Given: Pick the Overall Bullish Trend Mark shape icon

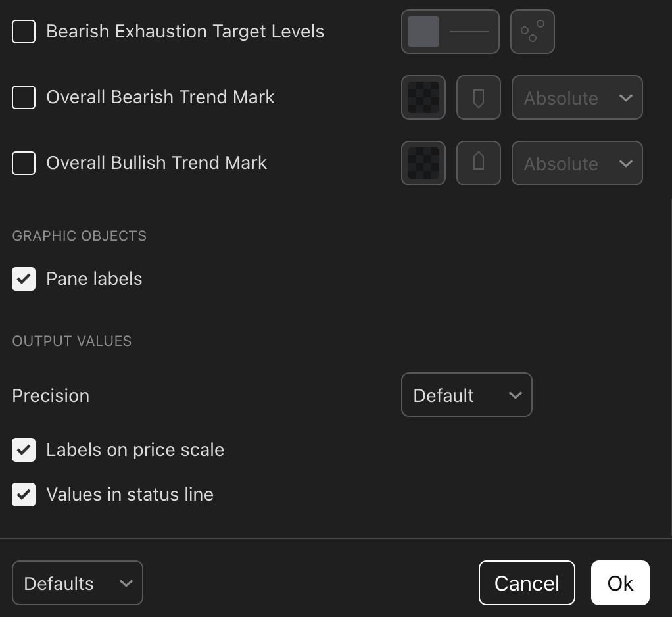Looking at the screenshot, I should 478,163.
